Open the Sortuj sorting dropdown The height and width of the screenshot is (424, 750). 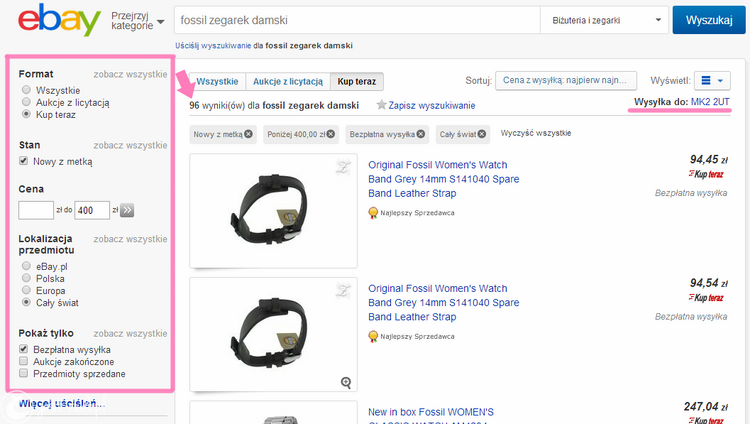coord(565,80)
